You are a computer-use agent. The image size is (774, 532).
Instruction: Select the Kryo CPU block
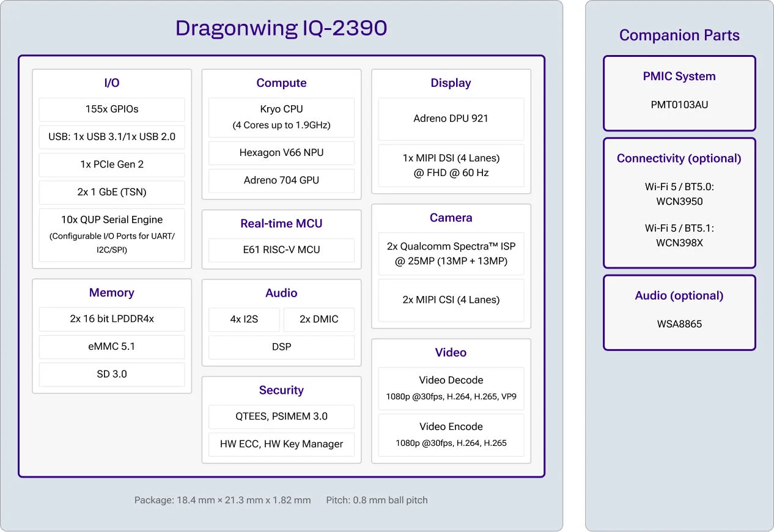tap(281, 117)
